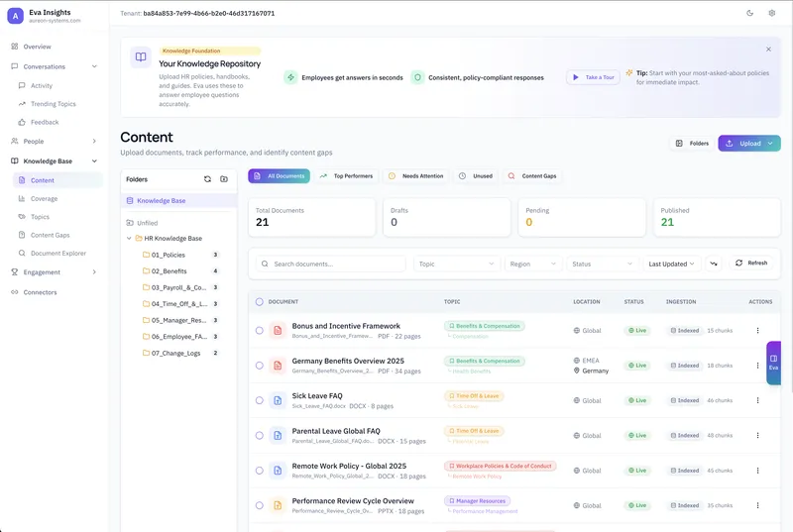
Task: Click the DOCX icon of Remote Work Policy
Action: [x=278, y=471]
